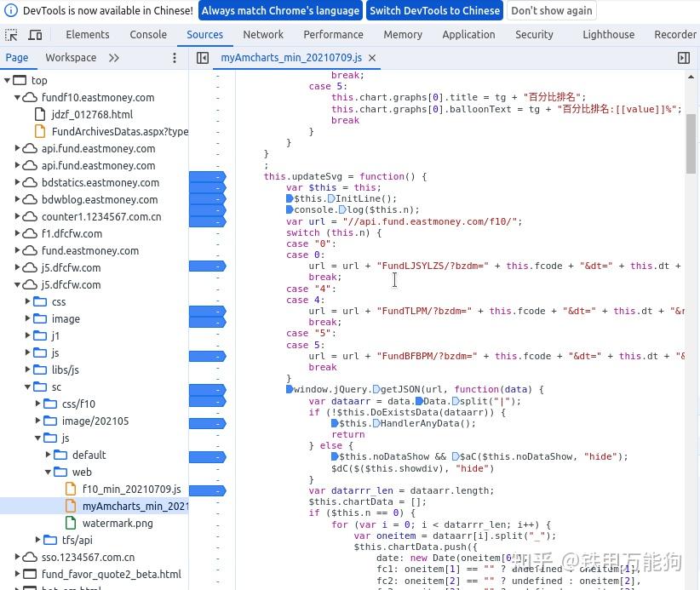
Task: Dismiss banner via Don't show again
Action: pyautogui.click(x=551, y=10)
